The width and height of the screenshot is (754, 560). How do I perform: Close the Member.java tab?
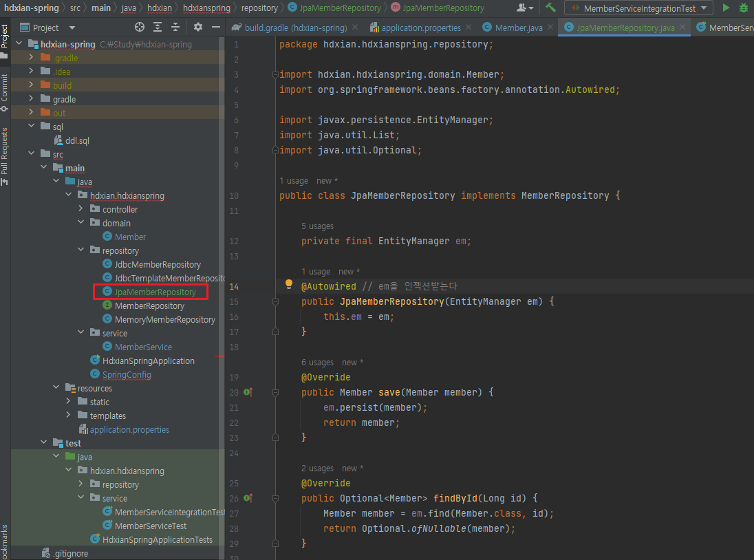click(x=550, y=28)
